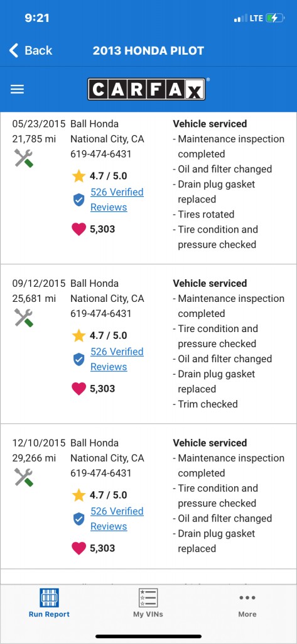Tap the pink heart in the 09/12/2015 entry
Viewport: 297px width, 644px height.
(78, 389)
